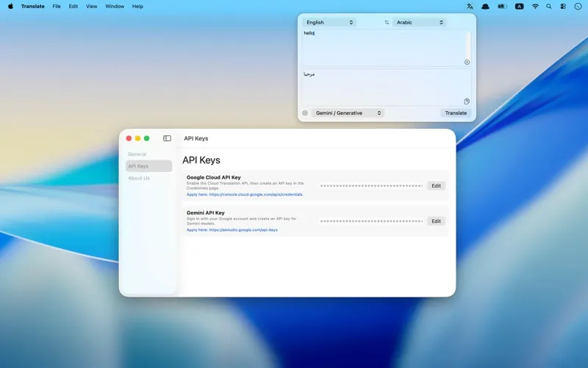Screen dimensions: 588x368
Task: Open the View menu
Action: [91, 7]
